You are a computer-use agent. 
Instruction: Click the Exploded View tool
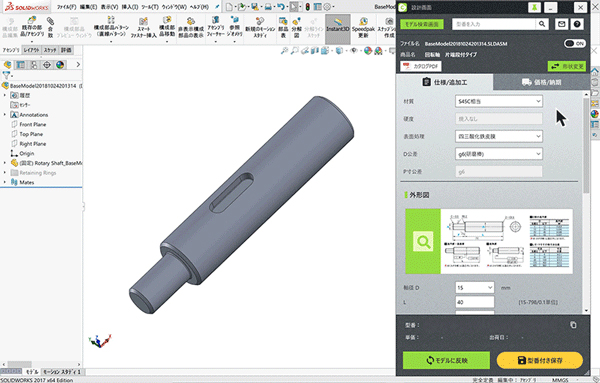(x=296, y=28)
